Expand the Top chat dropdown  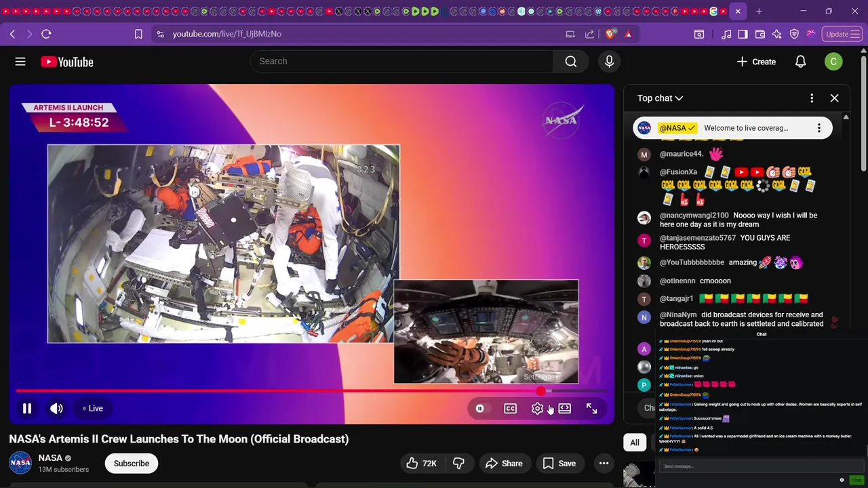660,98
